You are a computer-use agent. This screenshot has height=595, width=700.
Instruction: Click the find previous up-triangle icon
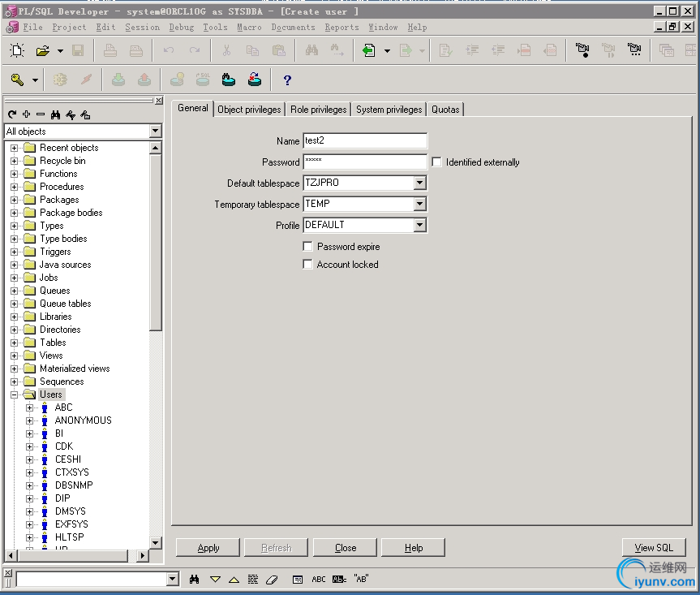[x=234, y=580]
